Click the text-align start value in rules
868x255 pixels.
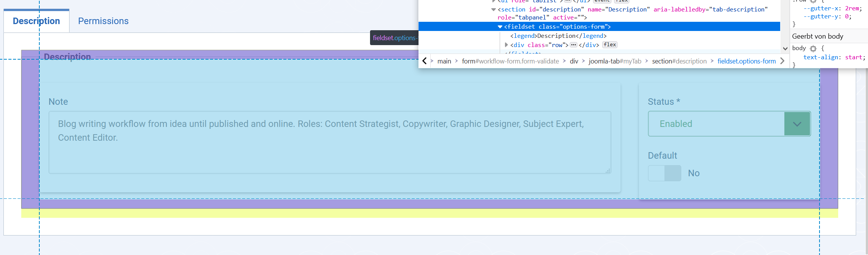tap(853, 57)
